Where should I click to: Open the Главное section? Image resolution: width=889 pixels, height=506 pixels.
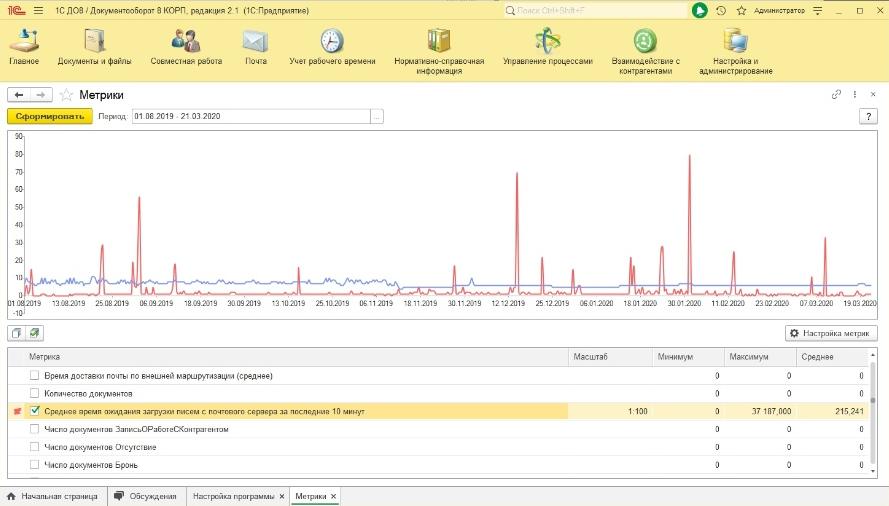(x=24, y=48)
